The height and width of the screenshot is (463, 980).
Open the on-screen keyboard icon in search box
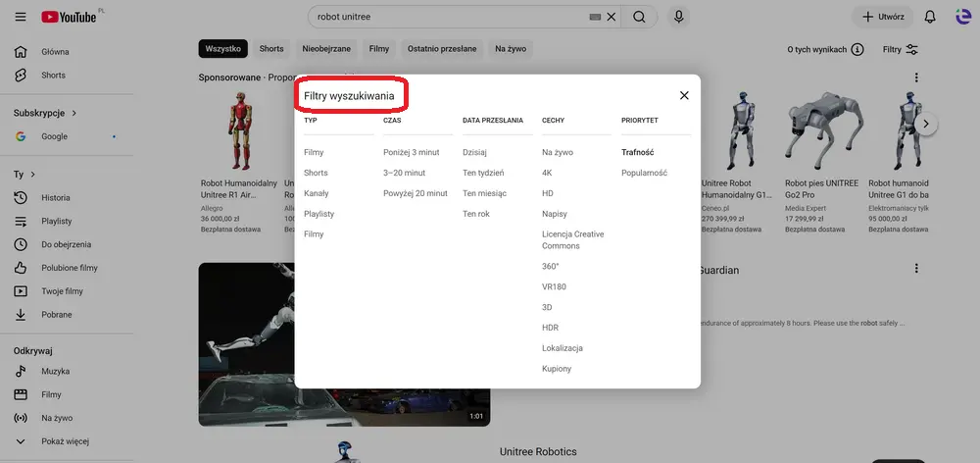click(595, 17)
